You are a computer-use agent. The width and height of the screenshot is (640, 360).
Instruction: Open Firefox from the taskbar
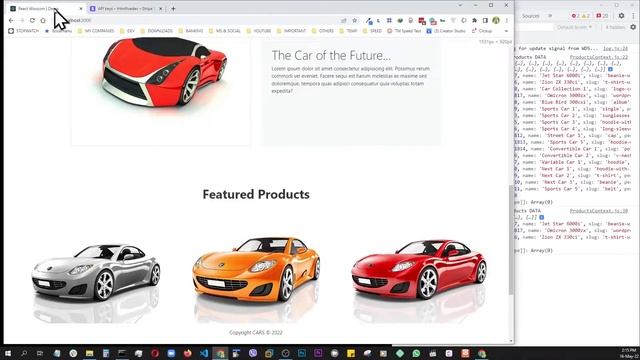[188, 353]
